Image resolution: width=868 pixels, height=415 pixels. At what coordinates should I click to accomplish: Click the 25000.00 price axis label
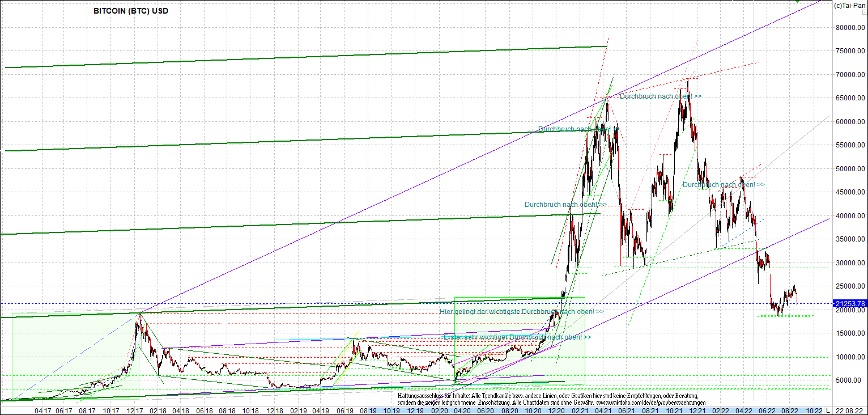850,286
